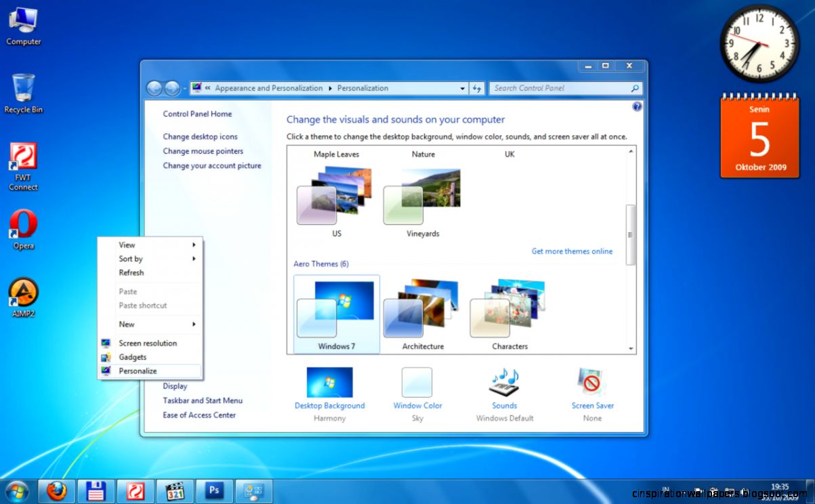The width and height of the screenshot is (815, 504).
Task: Click the Screen Saver icon
Action: coord(591,382)
